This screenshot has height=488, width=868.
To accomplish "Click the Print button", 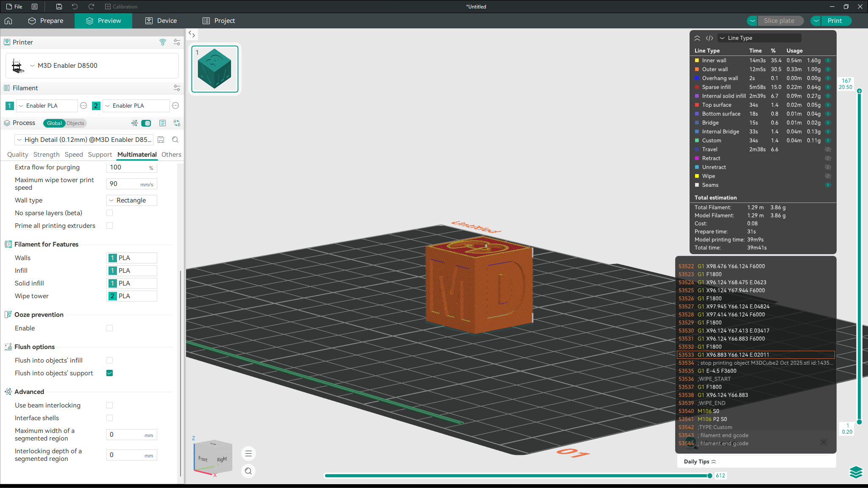I will [835, 21].
